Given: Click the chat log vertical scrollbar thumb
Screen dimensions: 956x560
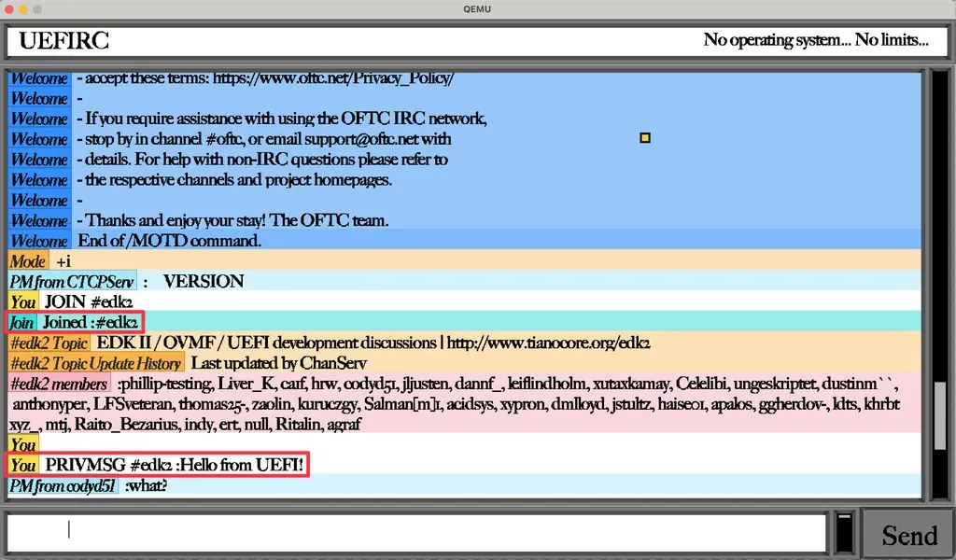Looking at the screenshot, I should tap(938, 415).
